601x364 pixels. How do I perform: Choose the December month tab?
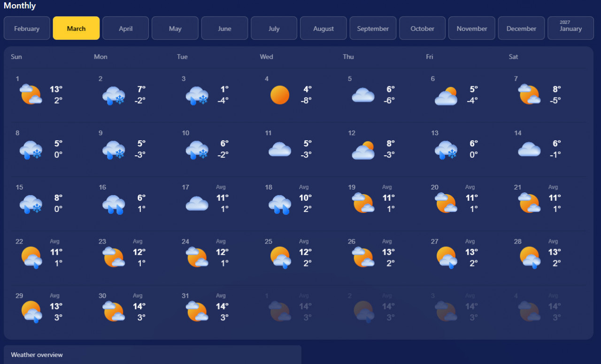(521, 29)
